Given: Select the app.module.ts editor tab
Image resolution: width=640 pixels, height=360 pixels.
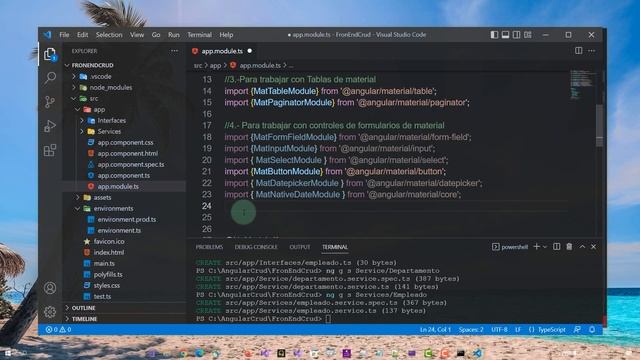Looking at the screenshot, I should 222,51.
